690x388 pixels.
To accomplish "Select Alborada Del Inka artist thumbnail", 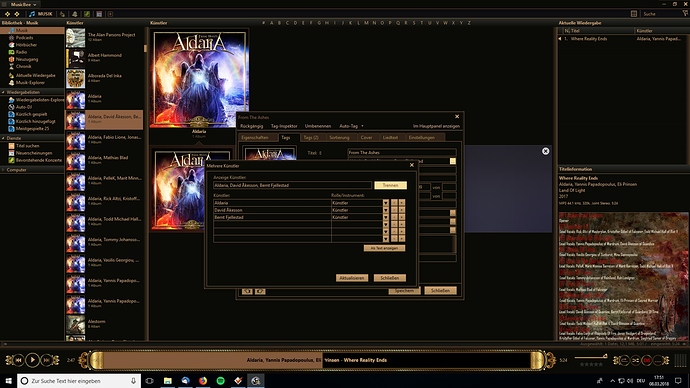I will (x=75, y=79).
